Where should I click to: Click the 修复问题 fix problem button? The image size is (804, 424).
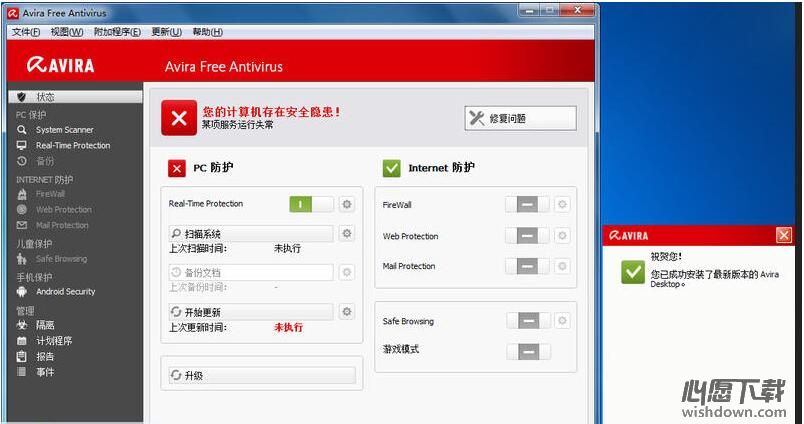tap(520, 118)
